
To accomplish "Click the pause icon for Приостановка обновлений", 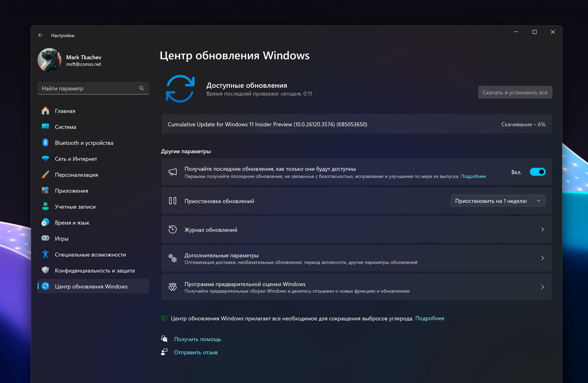I will click(x=172, y=201).
